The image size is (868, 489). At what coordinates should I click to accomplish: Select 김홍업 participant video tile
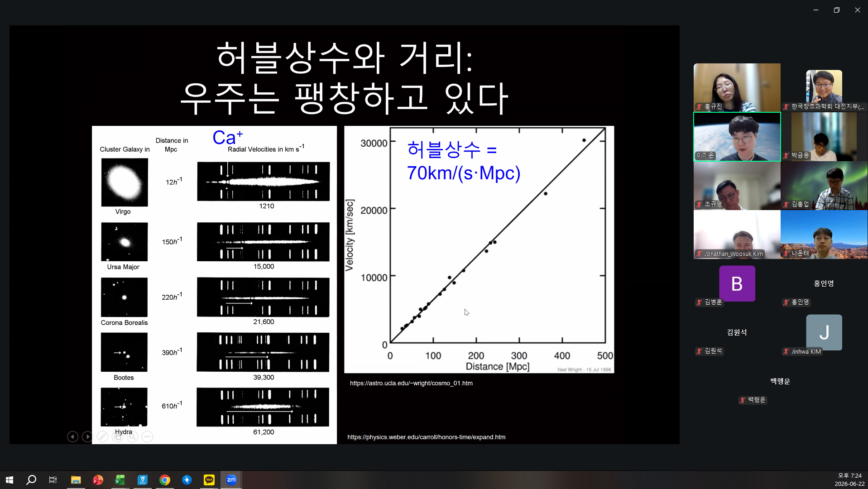[824, 186]
